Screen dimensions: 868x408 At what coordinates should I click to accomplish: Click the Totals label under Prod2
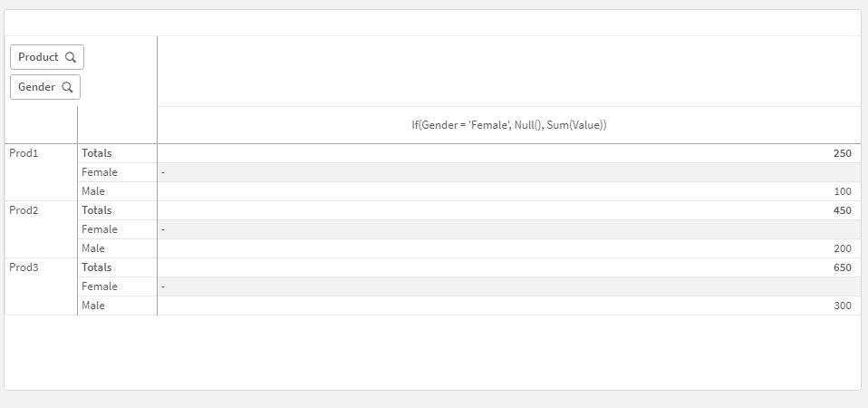[97, 210]
